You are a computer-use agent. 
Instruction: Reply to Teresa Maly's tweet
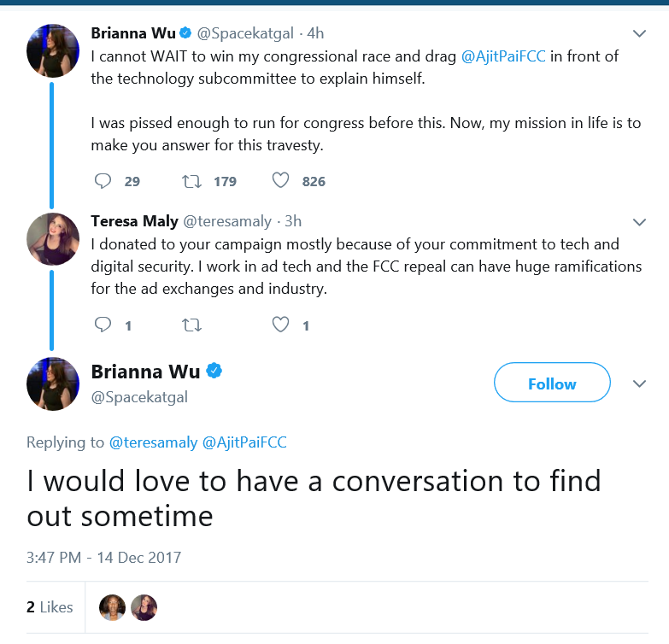point(103,325)
